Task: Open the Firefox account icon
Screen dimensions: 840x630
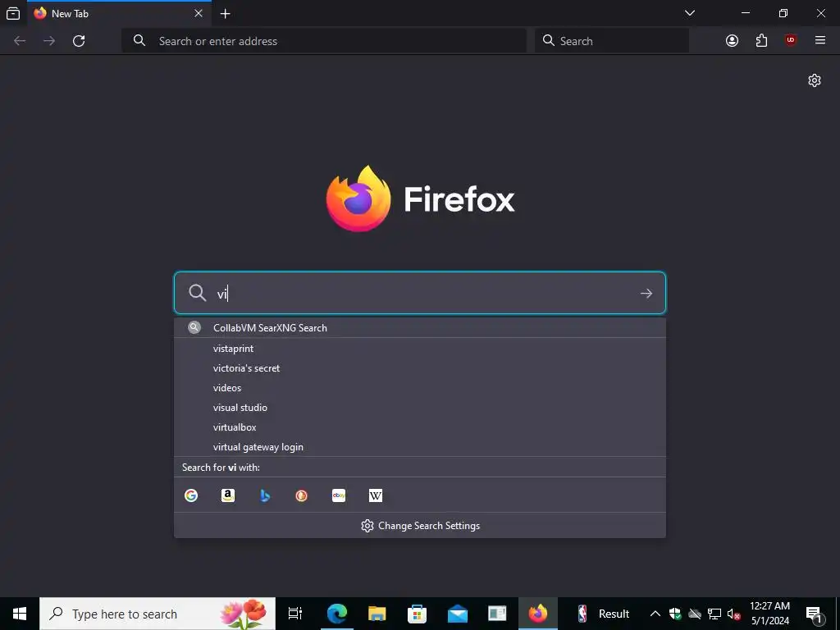Action: tap(732, 41)
